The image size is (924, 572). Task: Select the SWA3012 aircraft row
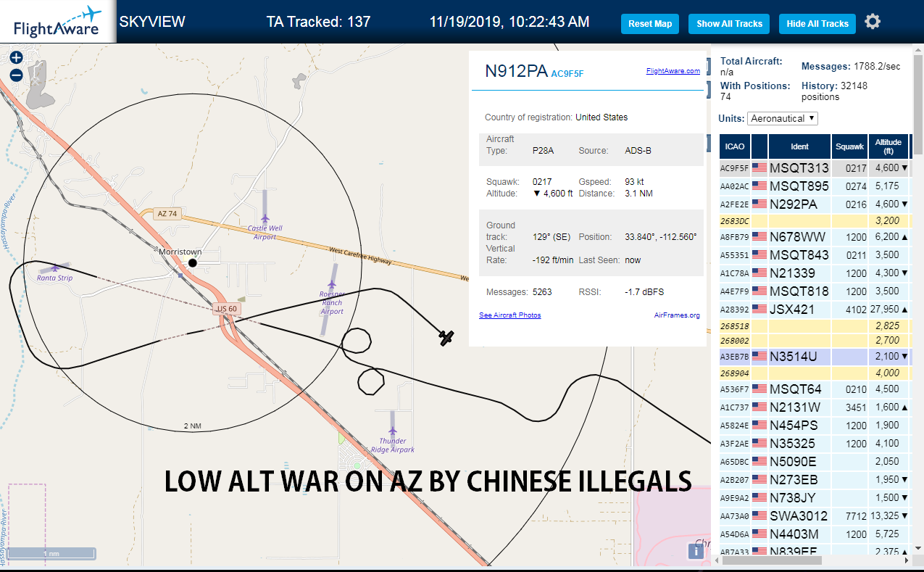point(815,516)
